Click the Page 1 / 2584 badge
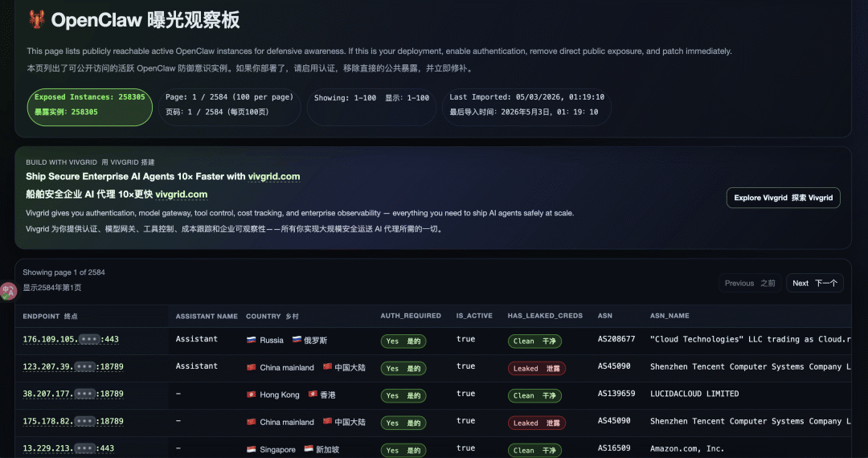 click(x=230, y=108)
